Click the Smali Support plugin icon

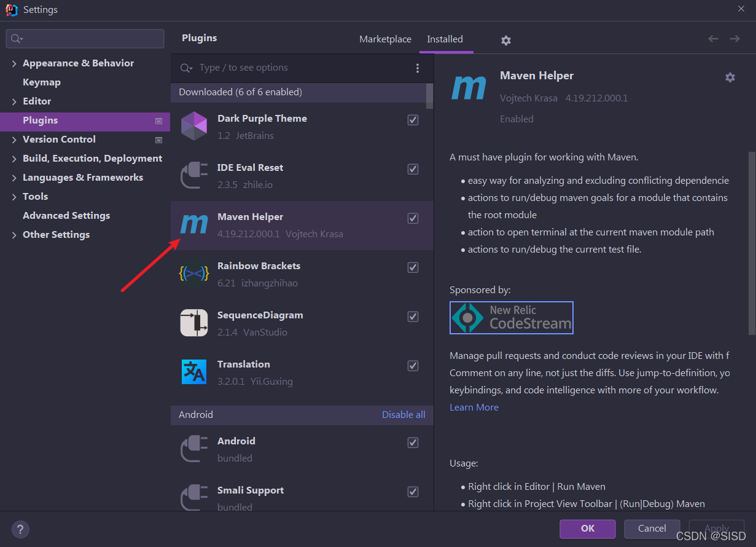point(194,498)
